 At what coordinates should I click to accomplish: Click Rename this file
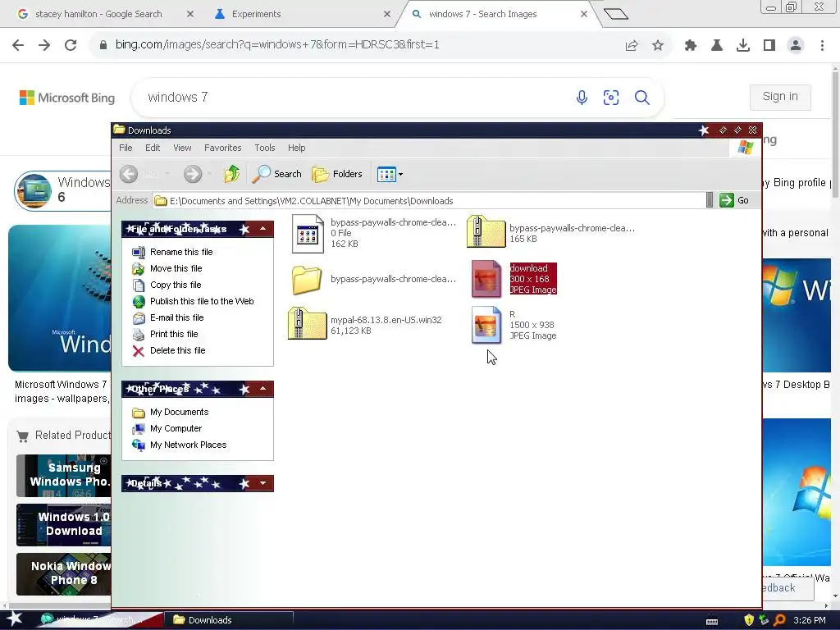pyautogui.click(x=181, y=252)
